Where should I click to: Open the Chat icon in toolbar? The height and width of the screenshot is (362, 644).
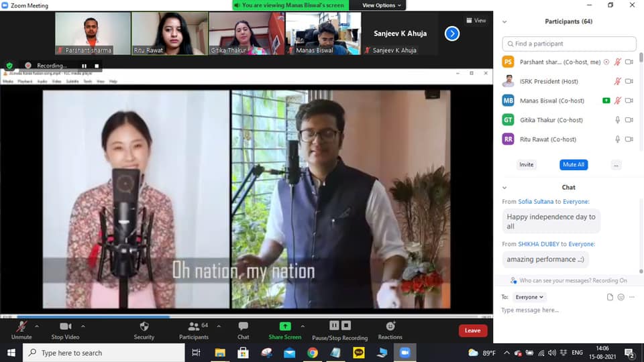point(243,326)
